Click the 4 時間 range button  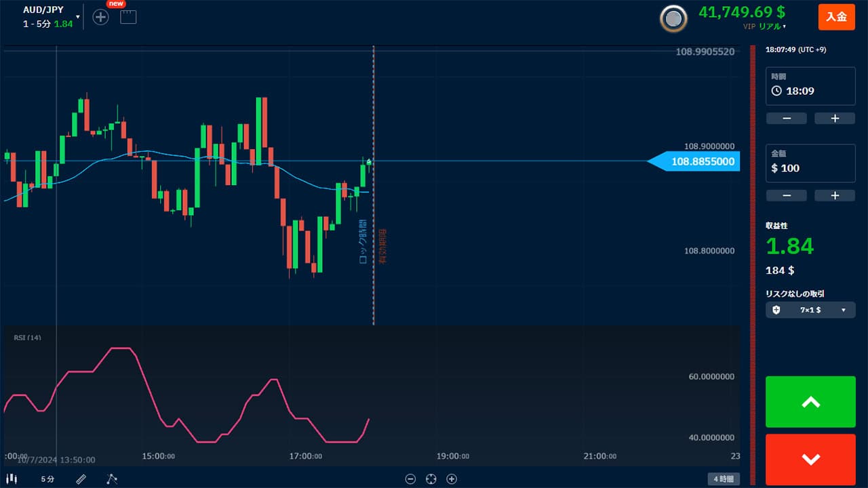pyautogui.click(x=723, y=479)
